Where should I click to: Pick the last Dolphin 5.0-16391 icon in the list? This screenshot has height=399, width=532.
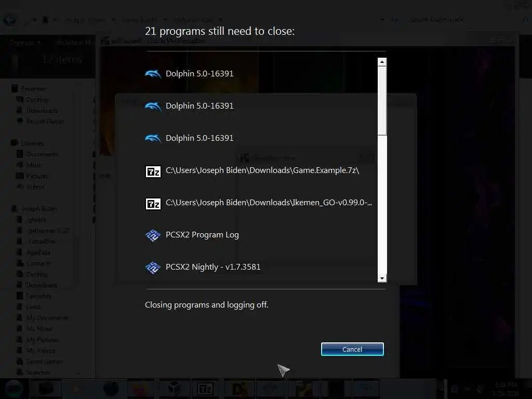pyautogui.click(x=153, y=138)
